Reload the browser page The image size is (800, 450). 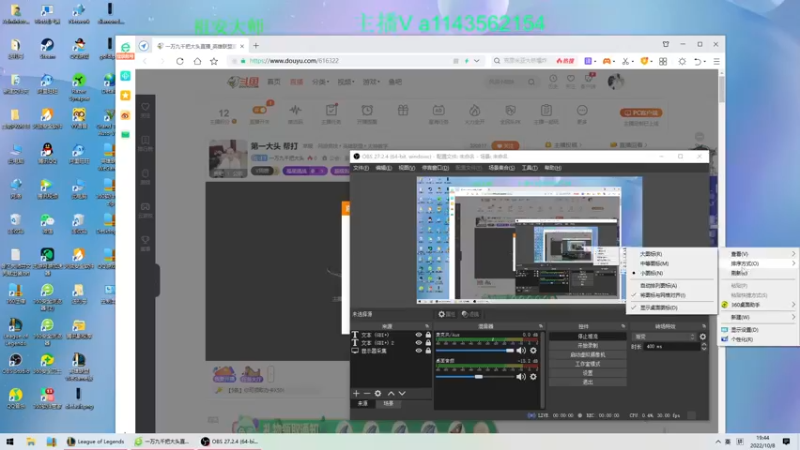(x=180, y=61)
